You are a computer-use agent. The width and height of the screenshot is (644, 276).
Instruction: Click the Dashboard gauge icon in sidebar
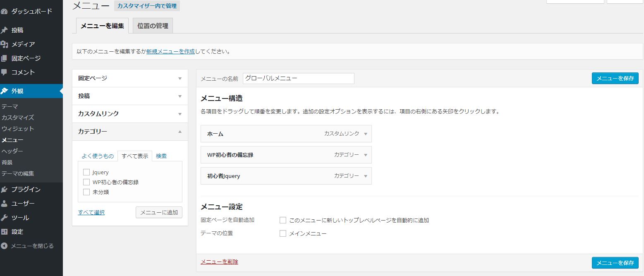(x=5, y=12)
